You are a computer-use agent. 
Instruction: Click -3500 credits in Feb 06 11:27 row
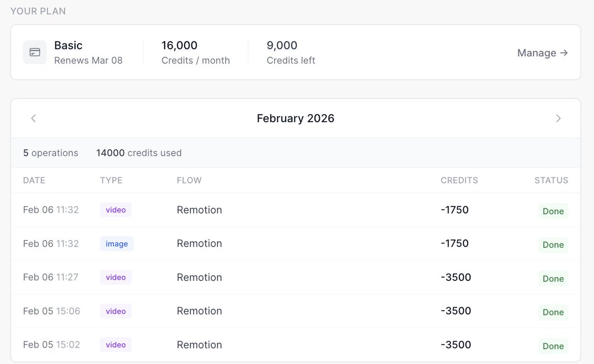(x=456, y=277)
